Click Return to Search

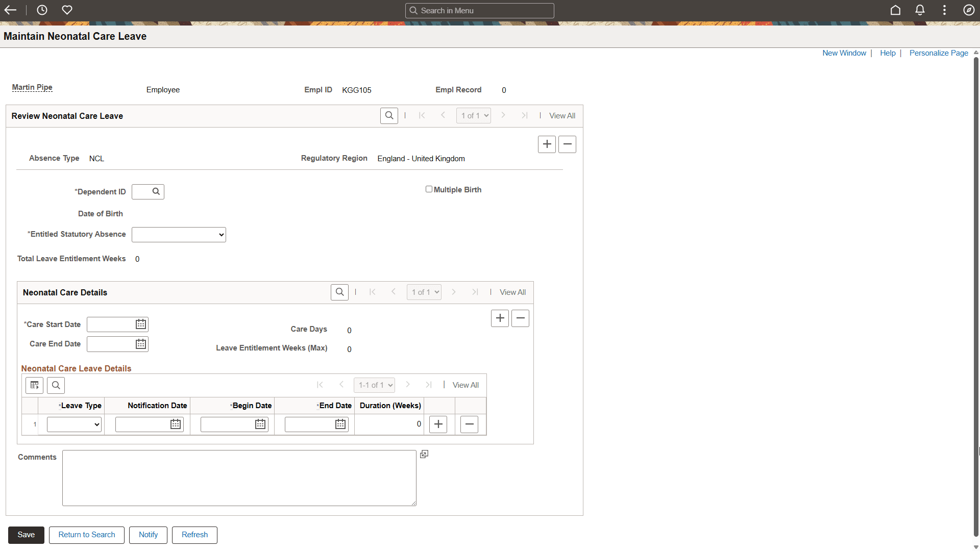coord(87,535)
